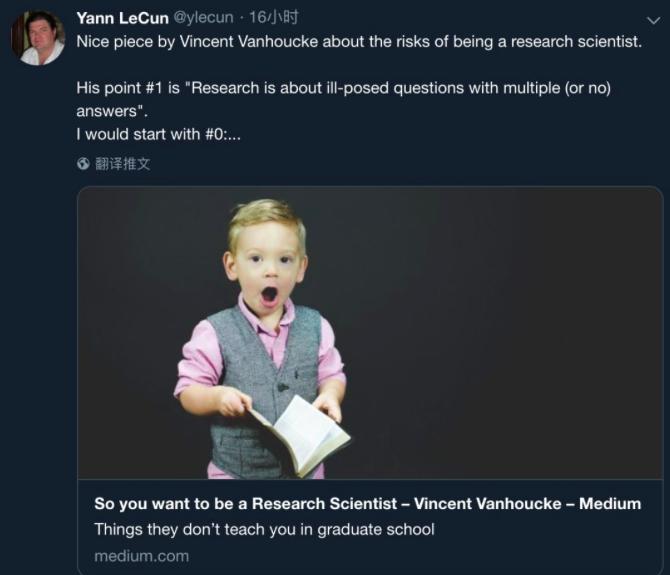Open the 16小时 timestamp link
This screenshot has width=670, height=575.
point(274,17)
